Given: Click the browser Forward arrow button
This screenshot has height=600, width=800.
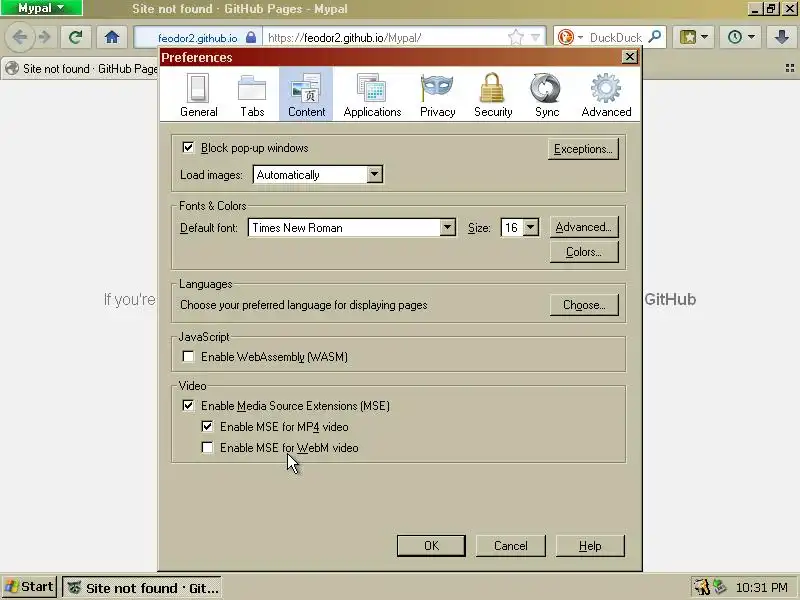Looking at the screenshot, I should pos(45,37).
